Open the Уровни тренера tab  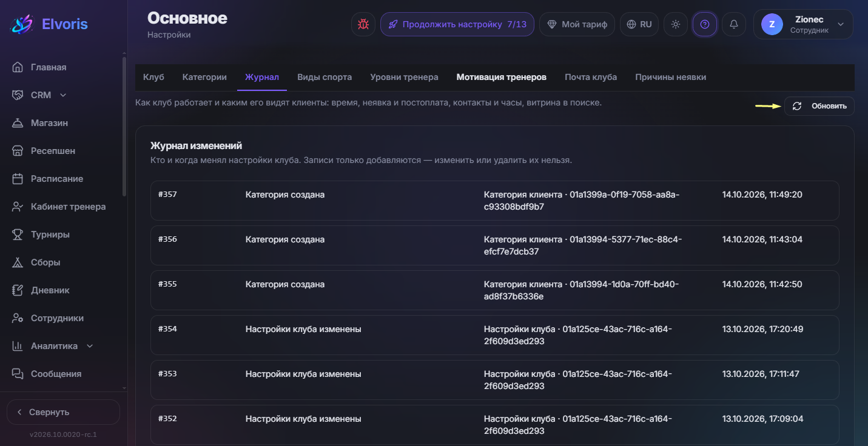(x=404, y=77)
